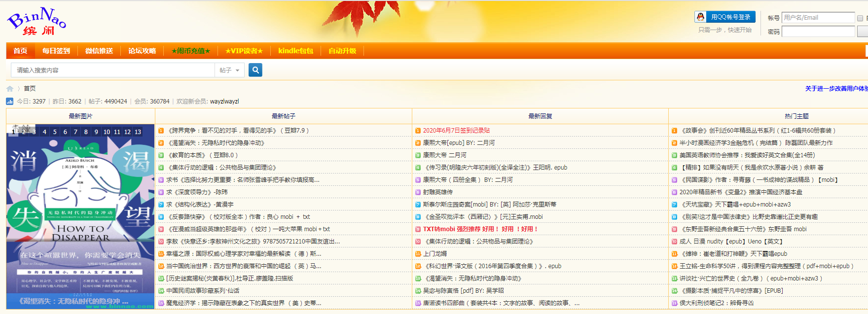Click the blue magnifier search button
868x314 pixels.
pyautogui.click(x=255, y=70)
